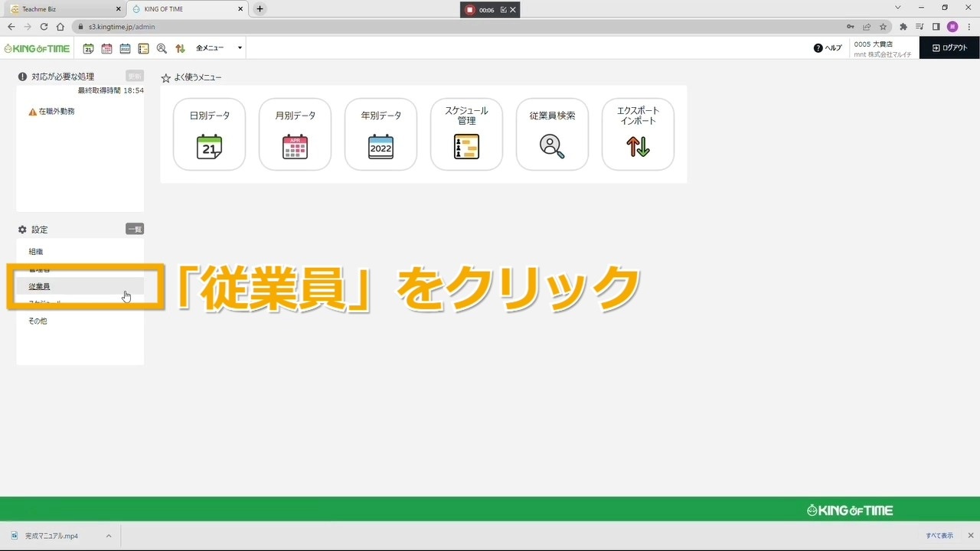
Task: Click 従業員 in the settings list
Action: (40, 286)
